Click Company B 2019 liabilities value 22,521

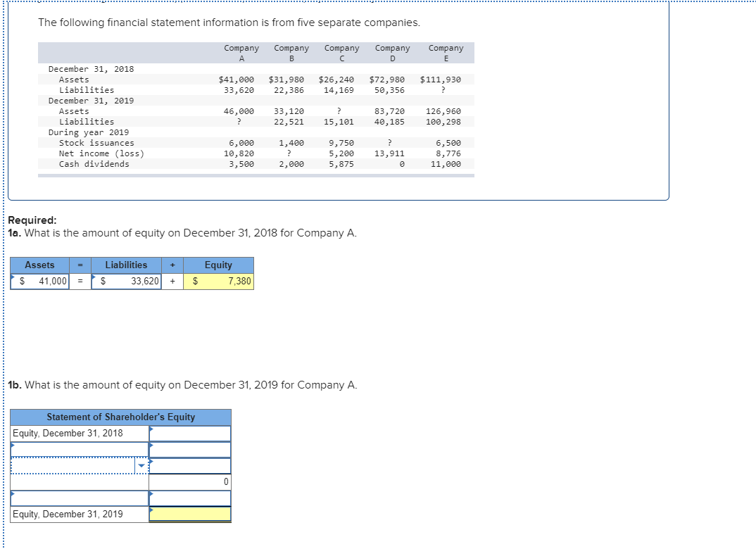pyautogui.click(x=289, y=122)
